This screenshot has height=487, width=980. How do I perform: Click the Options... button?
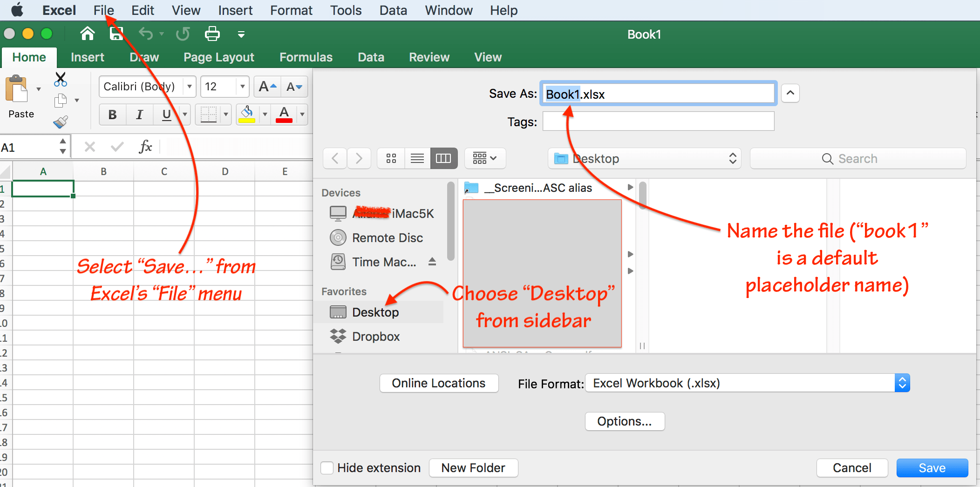625,421
